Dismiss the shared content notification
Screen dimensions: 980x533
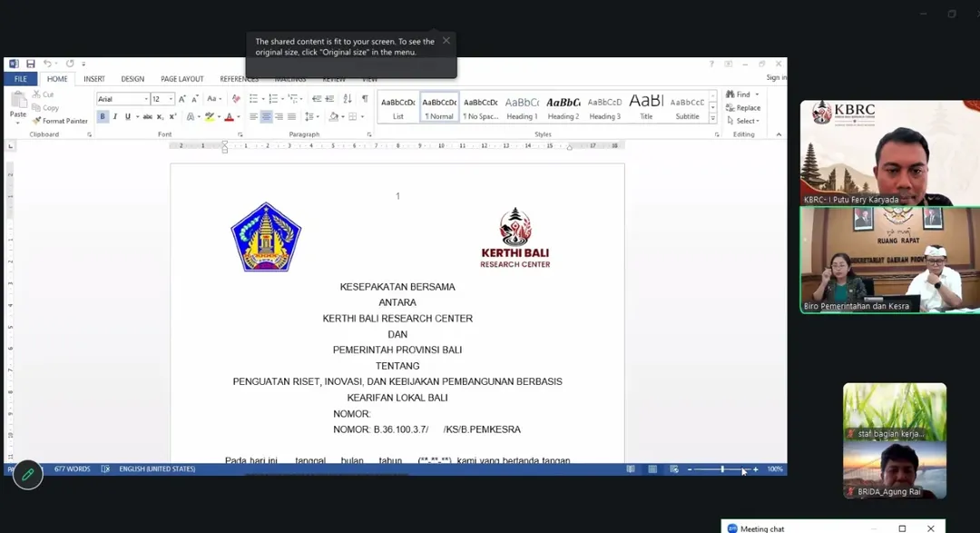[x=446, y=41]
